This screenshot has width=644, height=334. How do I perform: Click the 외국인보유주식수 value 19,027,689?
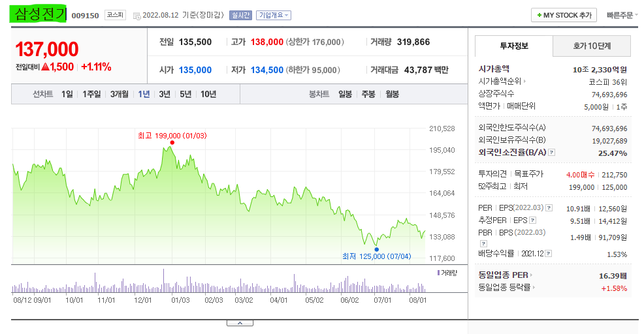click(x=609, y=141)
